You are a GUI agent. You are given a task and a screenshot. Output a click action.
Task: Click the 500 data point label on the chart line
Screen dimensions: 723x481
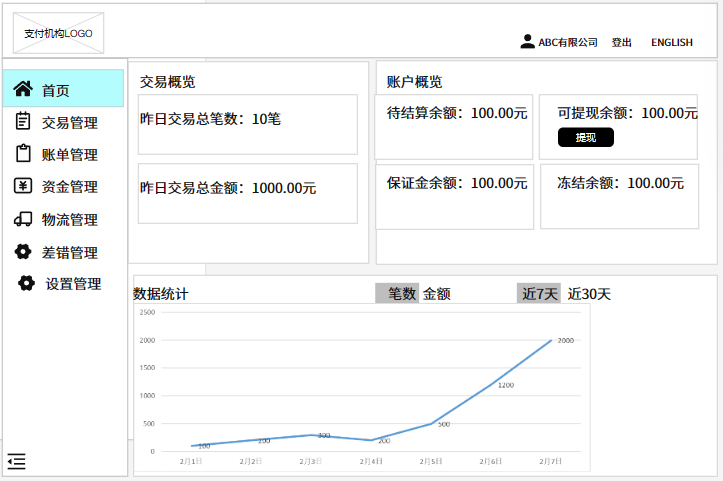pos(444,424)
